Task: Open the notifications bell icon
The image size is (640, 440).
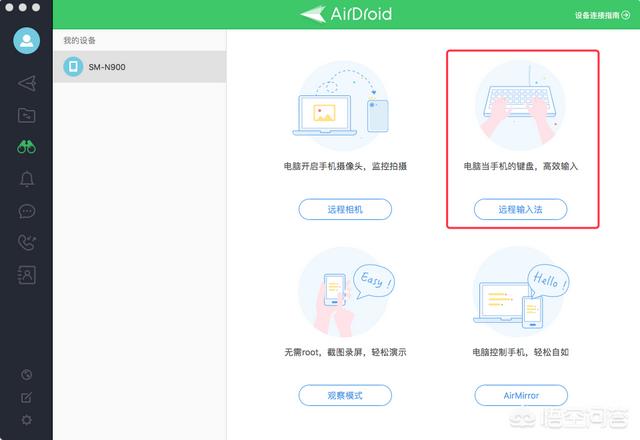Action: pyautogui.click(x=26, y=179)
